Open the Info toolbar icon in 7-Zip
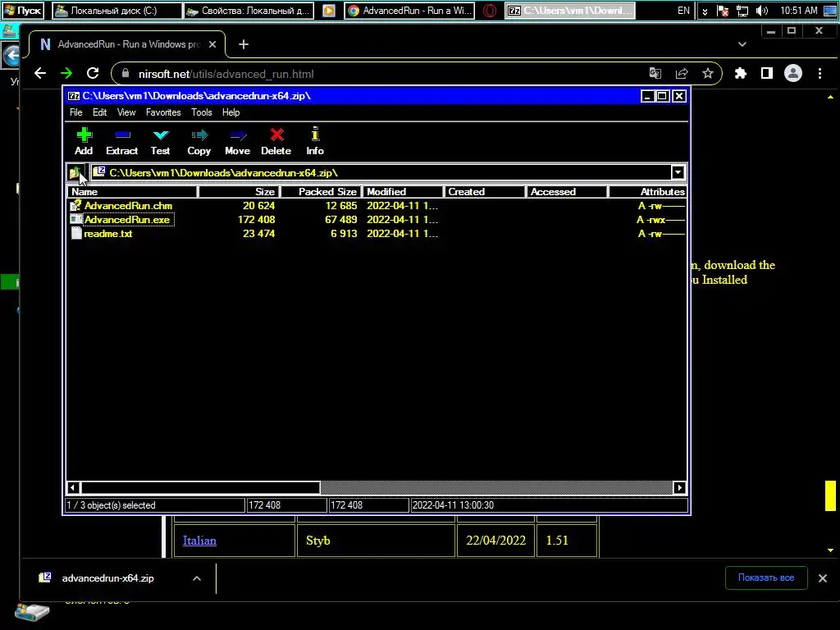The width and height of the screenshot is (840, 630). (x=315, y=142)
